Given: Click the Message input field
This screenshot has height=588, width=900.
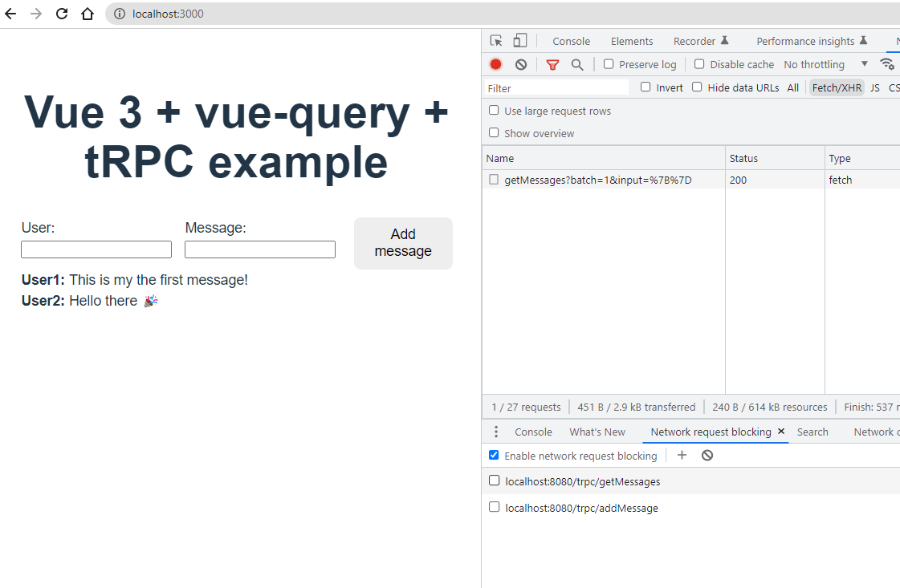Looking at the screenshot, I should pos(260,249).
